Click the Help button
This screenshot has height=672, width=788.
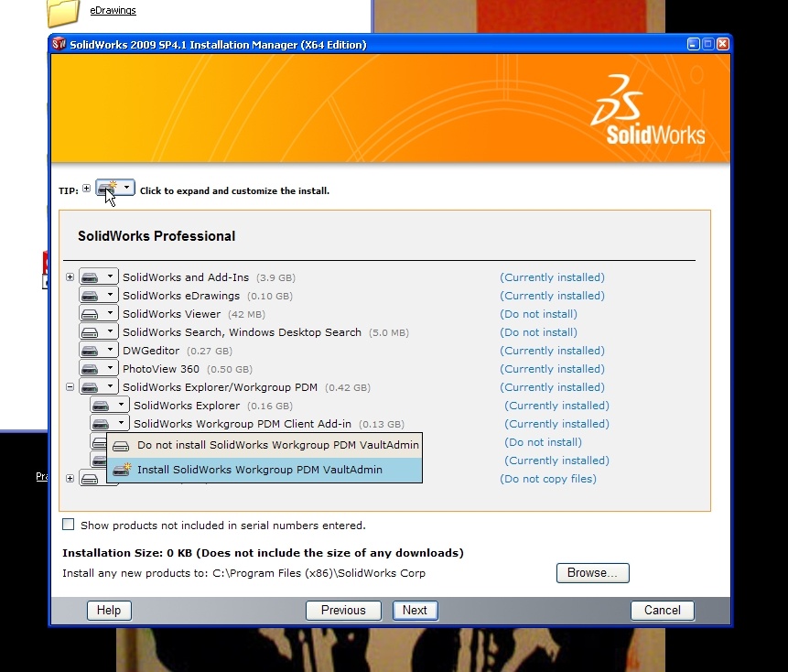coord(109,610)
